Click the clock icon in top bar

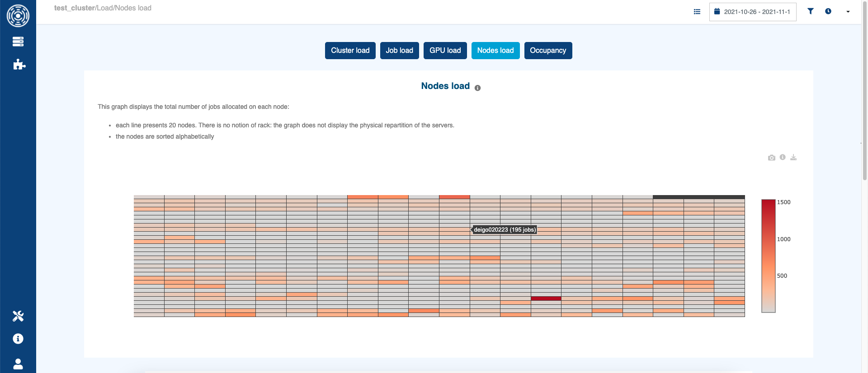828,11
